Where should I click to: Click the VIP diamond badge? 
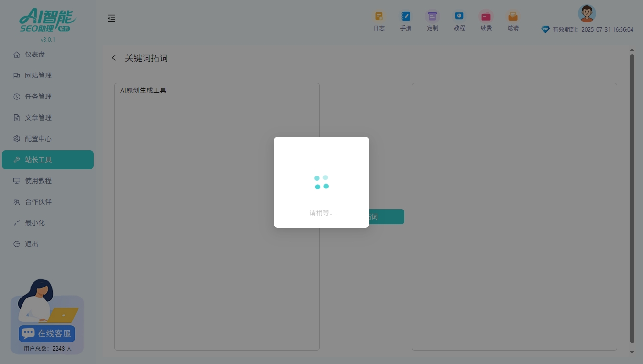(x=545, y=29)
